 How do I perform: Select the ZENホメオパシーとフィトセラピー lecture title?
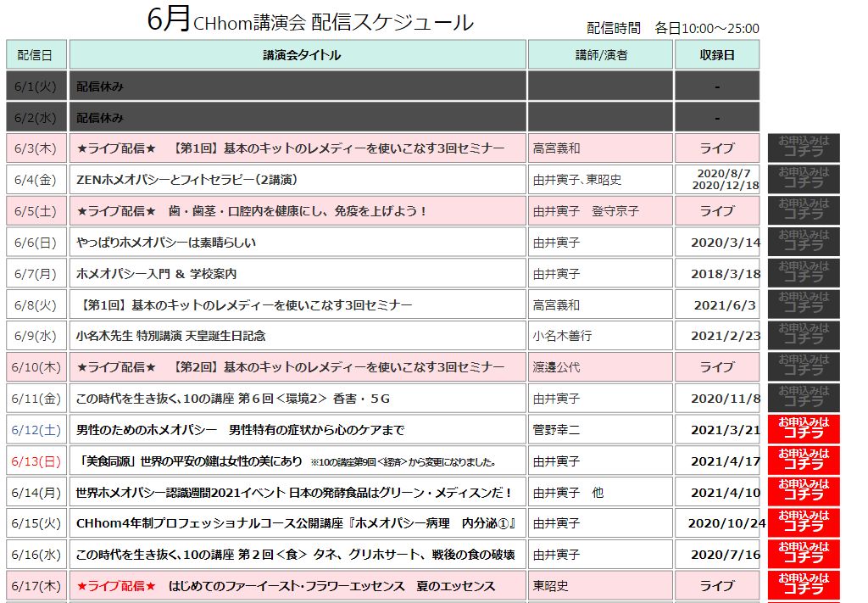[186, 180]
